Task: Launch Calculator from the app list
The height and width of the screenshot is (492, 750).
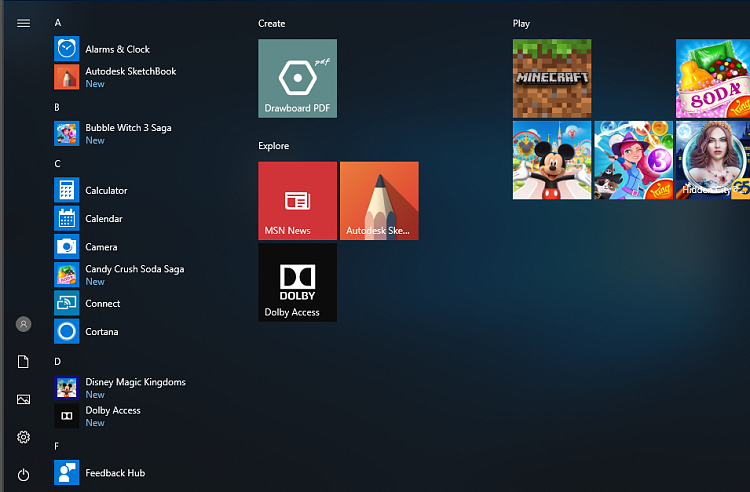Action: (x=120, y=190)
